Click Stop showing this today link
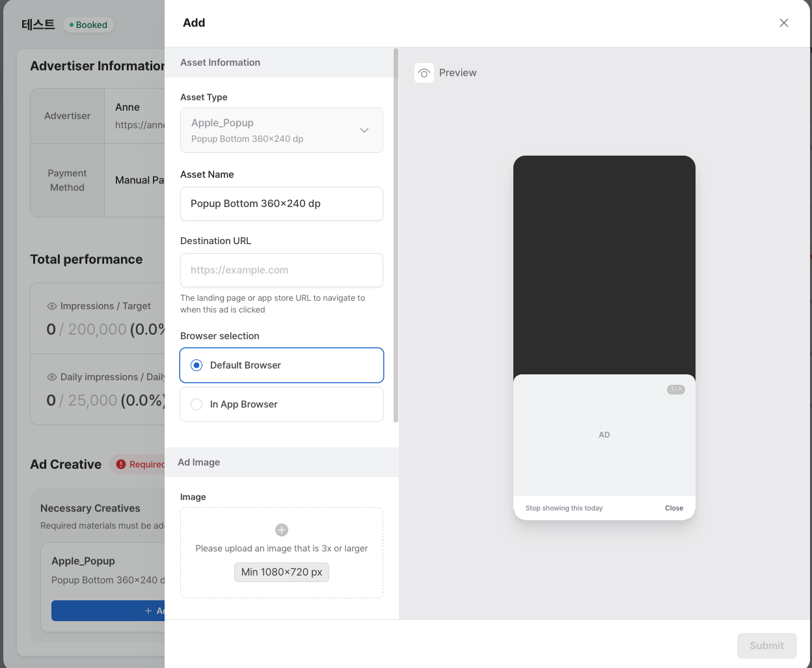812x668 pixels. [x=564, y=508]
